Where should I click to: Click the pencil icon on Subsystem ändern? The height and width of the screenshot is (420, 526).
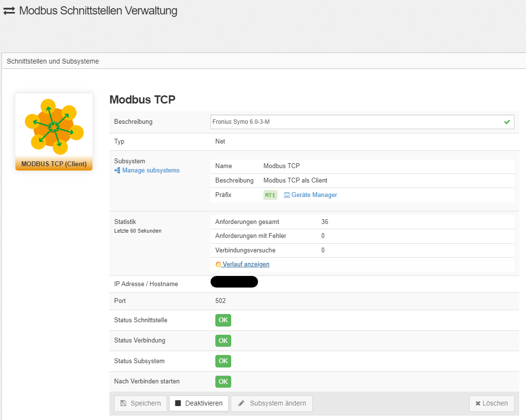coord(241,404)
